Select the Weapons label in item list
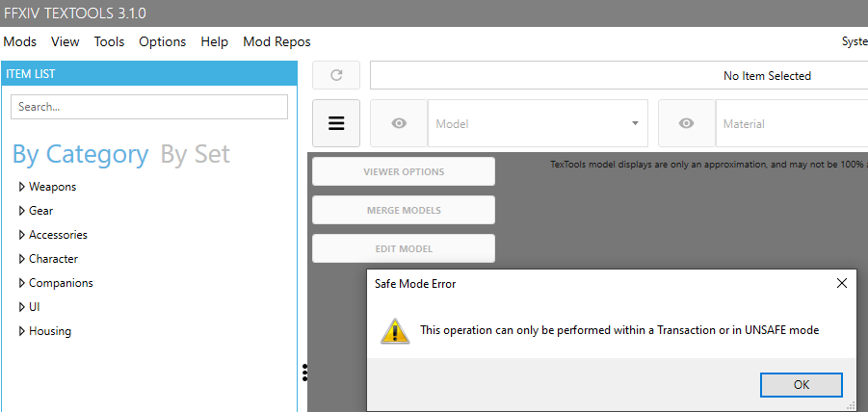The width and height of the screenshot is (868, 412). tap(53, 187)
